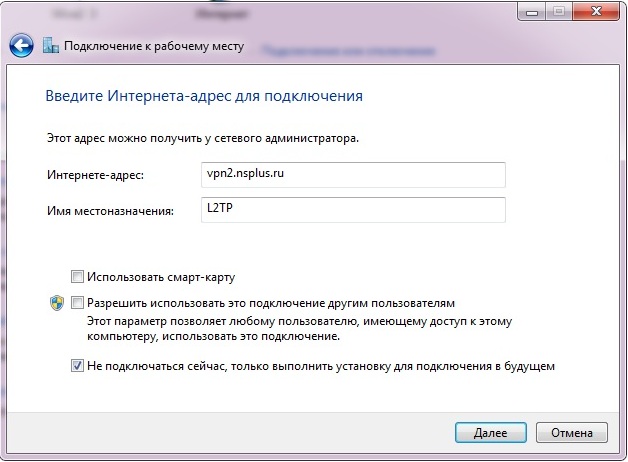Click heading 'Введите Интернета-адрес для подключения'
Image resolution: width=628 pixels, height=462 pixels.
point(204,96)
